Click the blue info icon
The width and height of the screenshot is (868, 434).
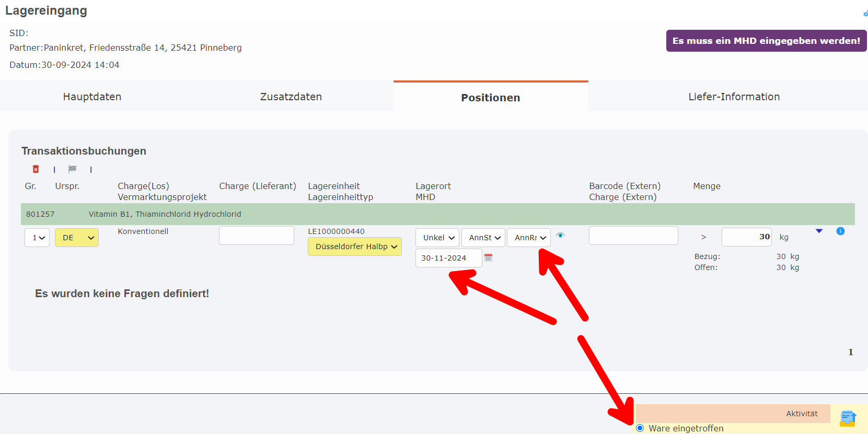[840, 231]
